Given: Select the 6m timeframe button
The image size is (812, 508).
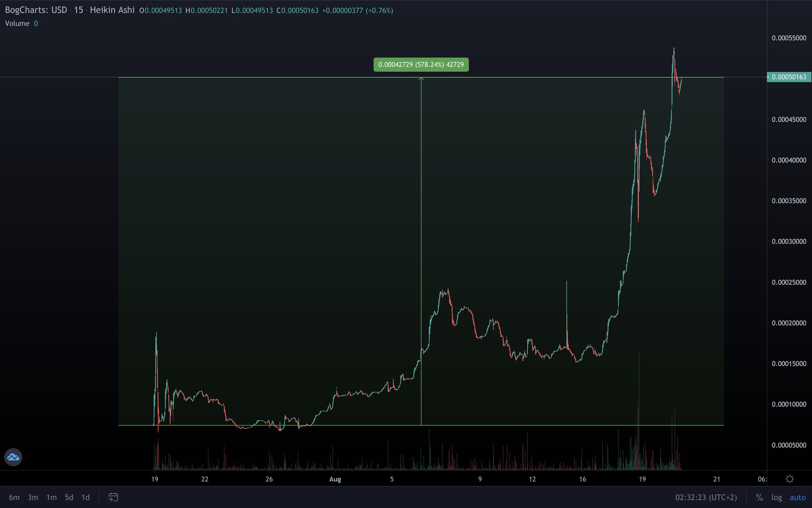Looking at the screenshot, I should pos(15,497).
